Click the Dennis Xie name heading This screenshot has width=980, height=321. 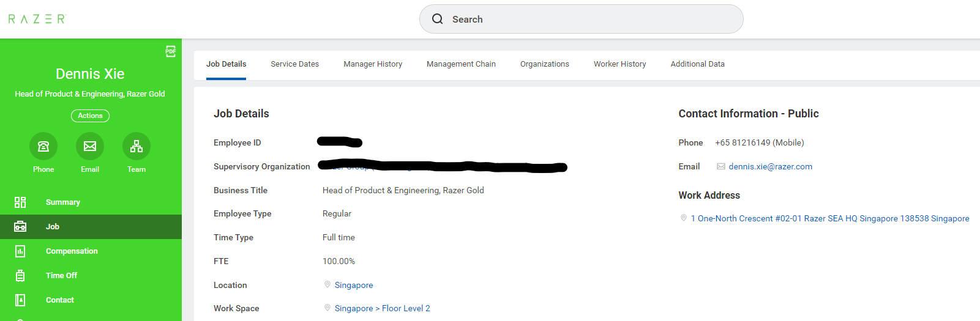point(90,74)
